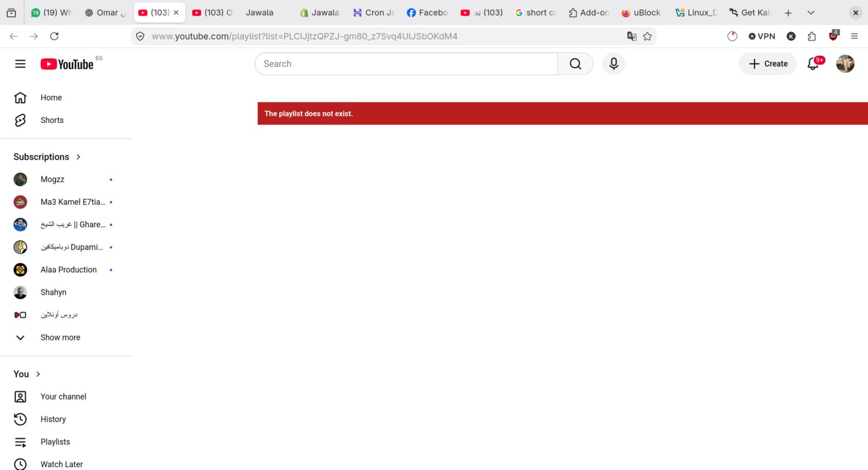
Task: Switch to the short cu Google tab
Action: (x=535, y=12)
